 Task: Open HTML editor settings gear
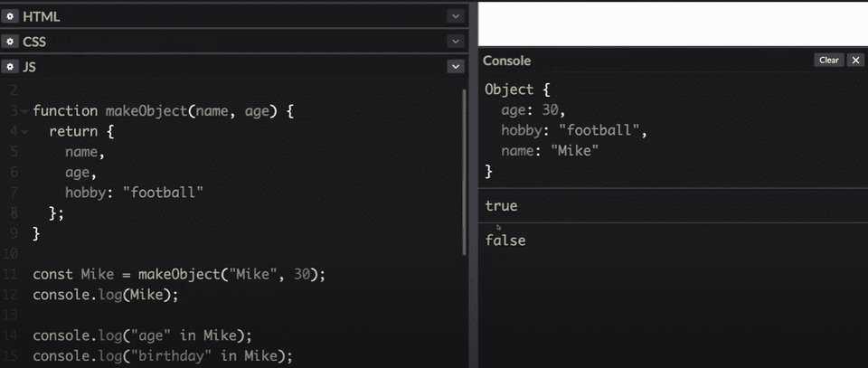click(10, 16)
